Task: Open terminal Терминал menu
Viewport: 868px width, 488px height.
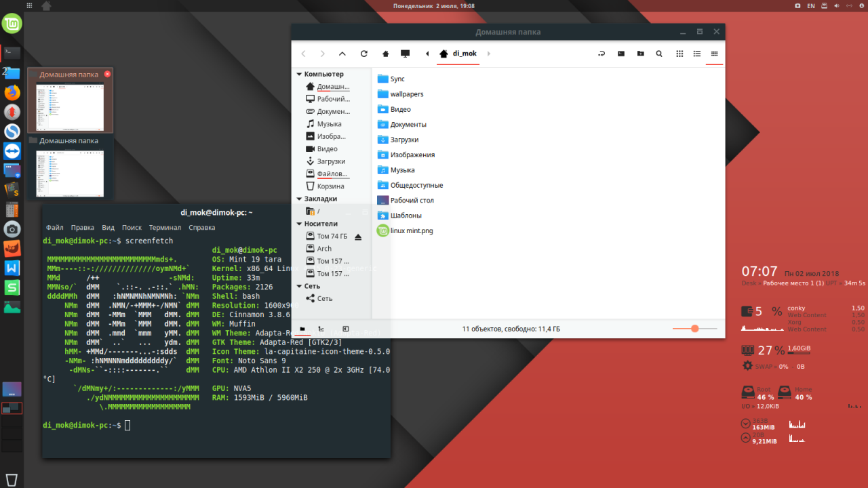Action: point(165,228)
